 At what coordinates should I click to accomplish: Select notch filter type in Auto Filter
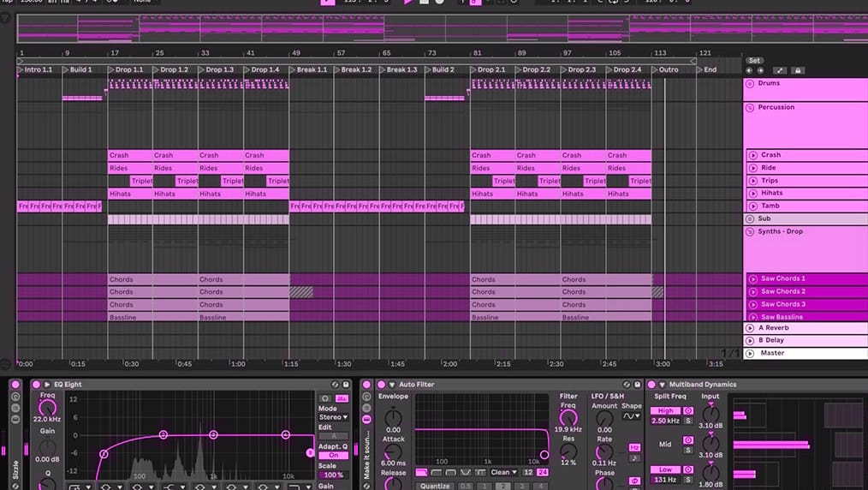click(x=465, y=472)
